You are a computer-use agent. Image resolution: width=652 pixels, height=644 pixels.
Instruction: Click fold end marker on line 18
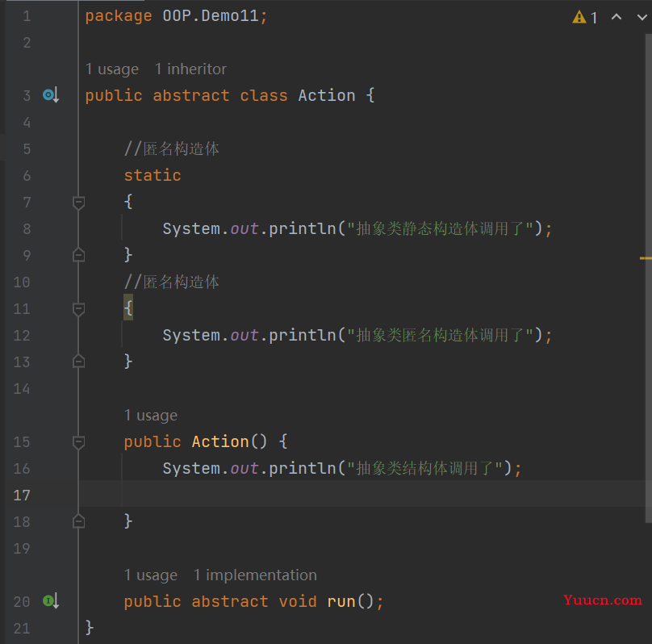coord(78,521)
